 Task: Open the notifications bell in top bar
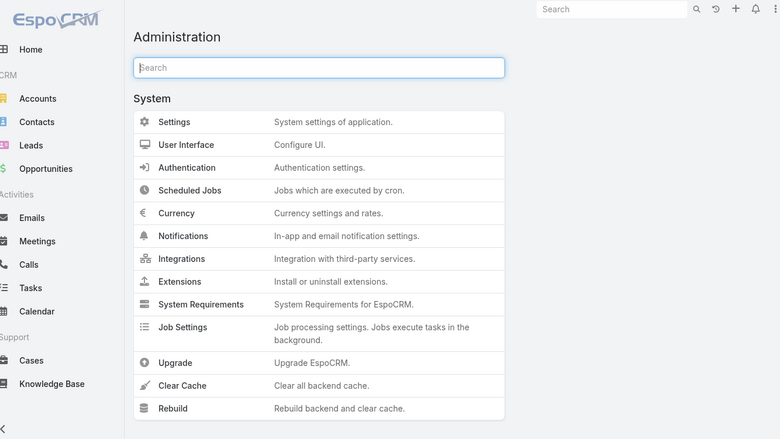756,9
